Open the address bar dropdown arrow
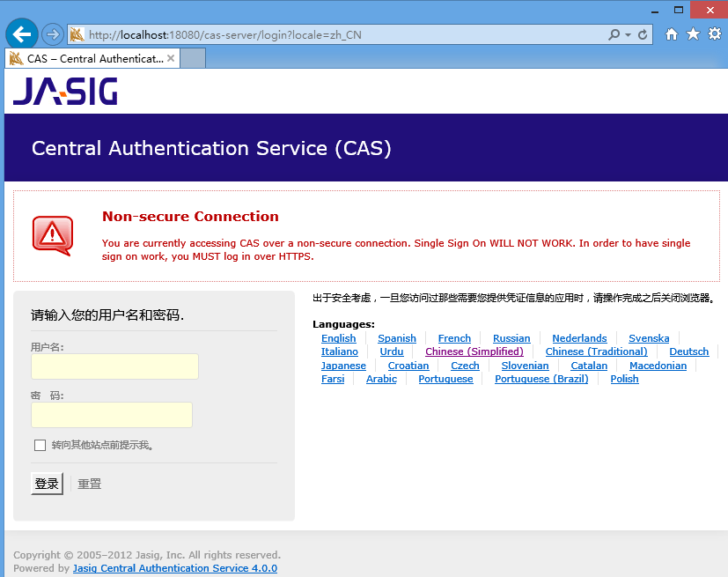 [628, 35]
